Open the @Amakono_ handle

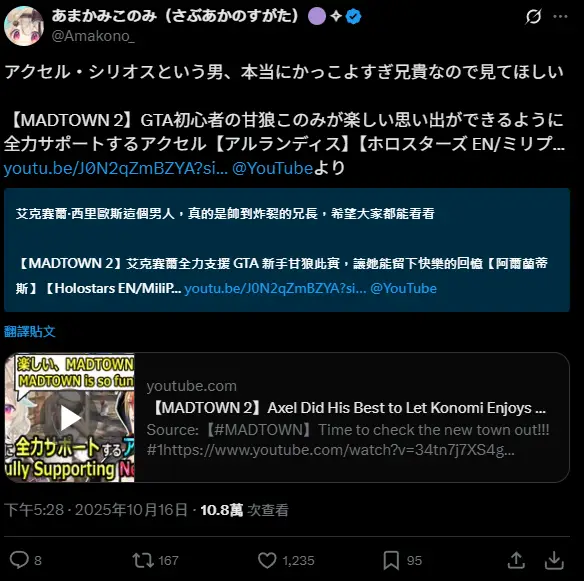point(93,36)
